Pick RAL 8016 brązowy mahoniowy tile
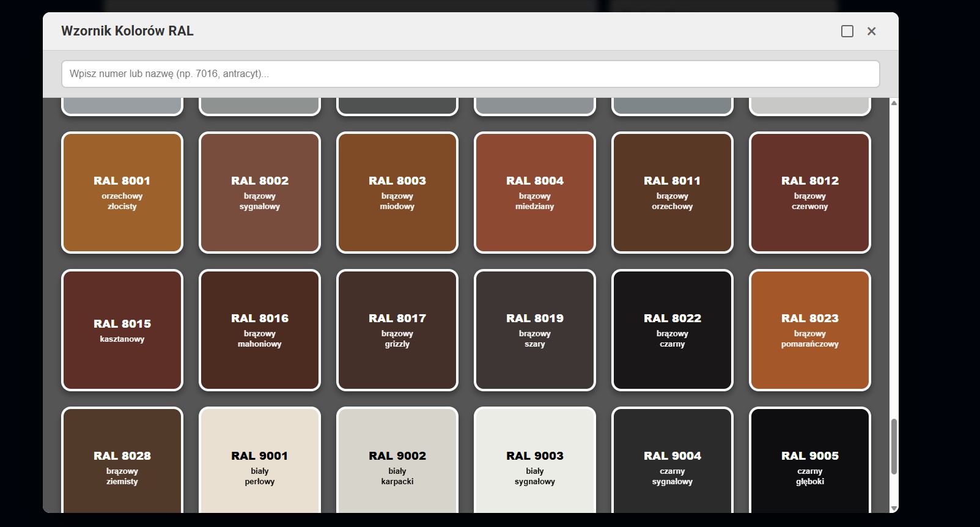Screen dimensions: 980x527 click(x=260, y=330)
